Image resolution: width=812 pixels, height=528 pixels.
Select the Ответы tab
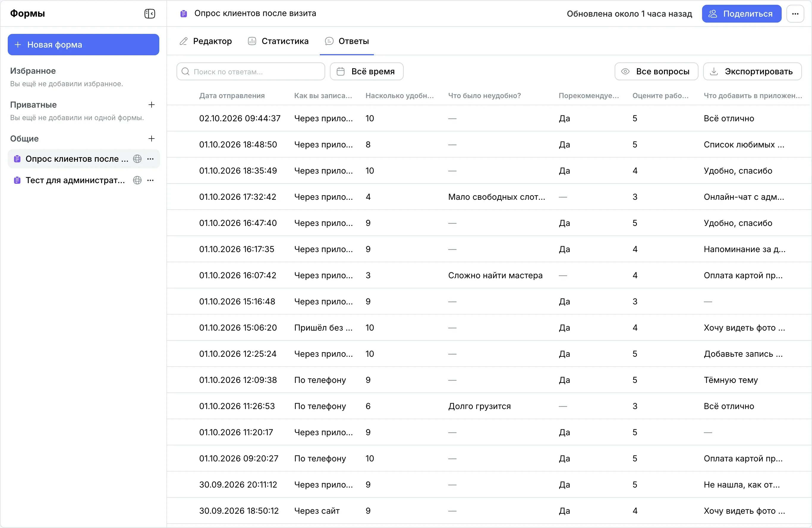(x=347, y=41)
